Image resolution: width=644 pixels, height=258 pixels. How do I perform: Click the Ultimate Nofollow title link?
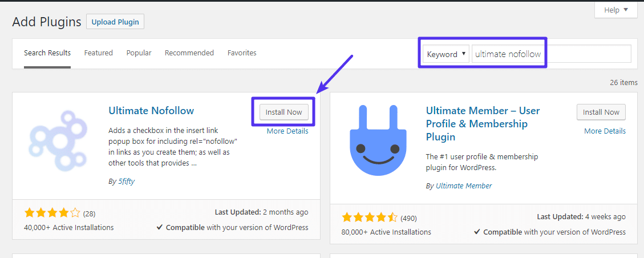[151, 111]
